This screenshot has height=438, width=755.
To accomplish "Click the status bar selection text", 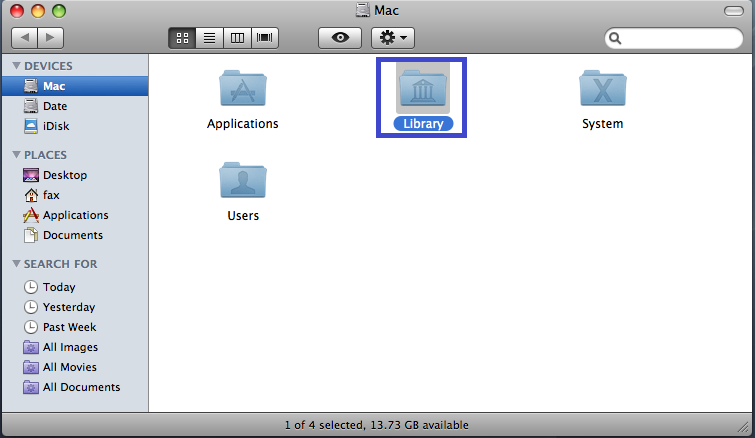I will [377, 425].
